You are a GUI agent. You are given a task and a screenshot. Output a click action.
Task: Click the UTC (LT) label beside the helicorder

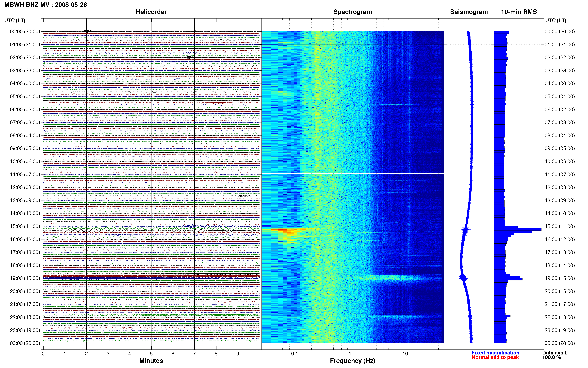pos(15,20)
